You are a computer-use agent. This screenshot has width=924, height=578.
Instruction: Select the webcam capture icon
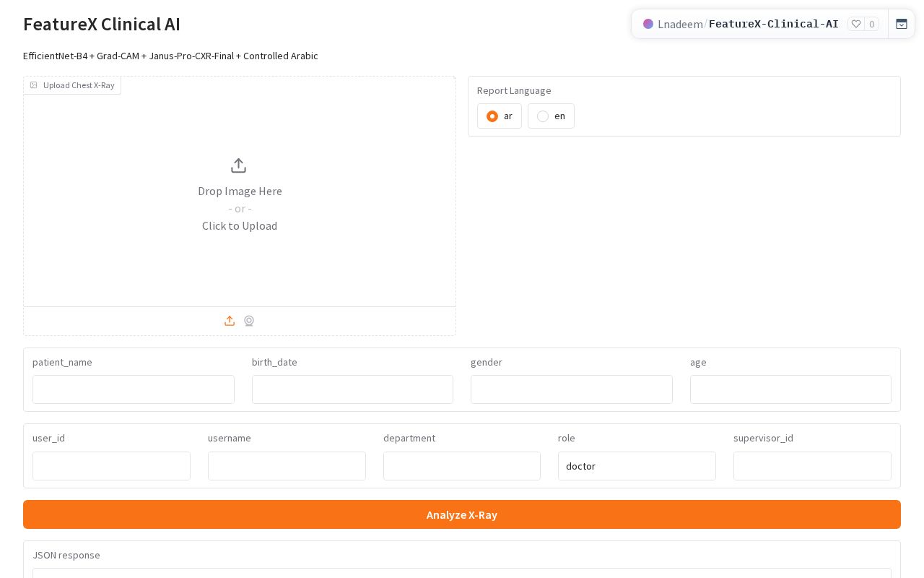249,321
